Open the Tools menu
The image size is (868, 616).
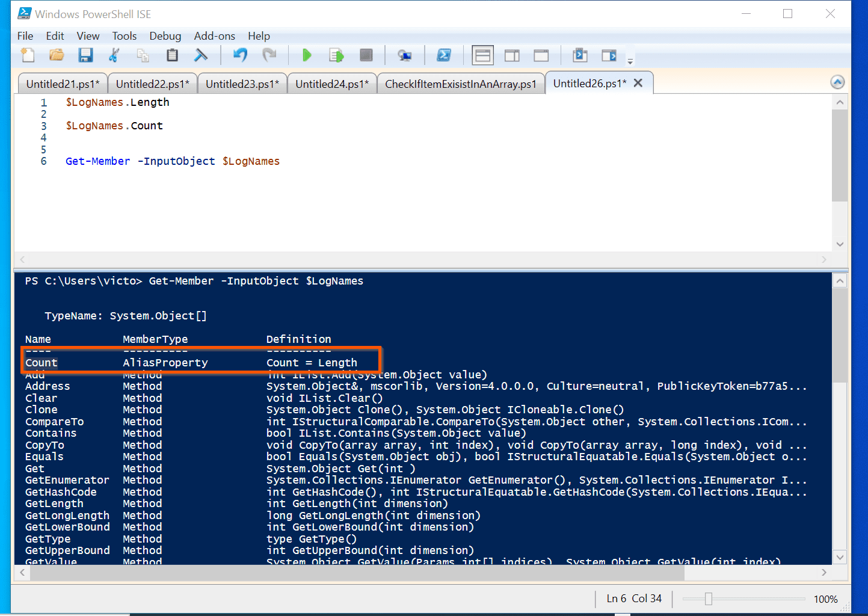point(125,36)
